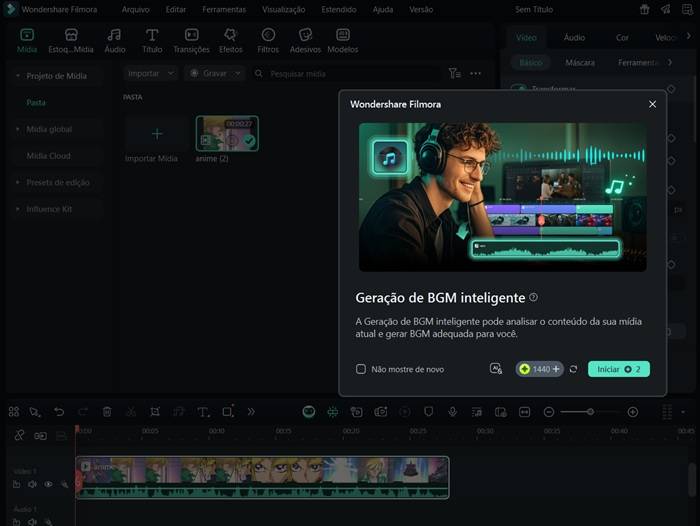Screen dimensions: 700x526
Task: Select the anime clip on Video 1 track
Action: pyautogui.click(x=262, y=477)
